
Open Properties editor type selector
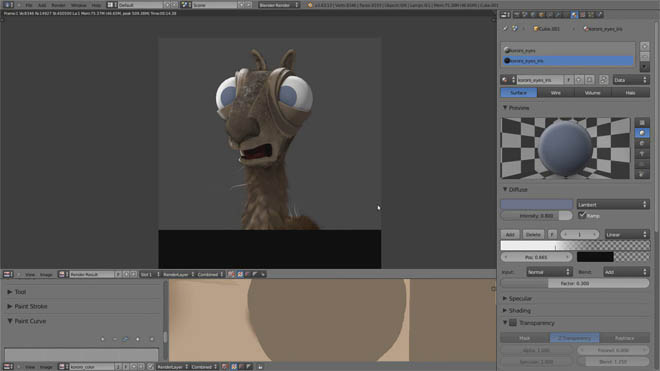click(x=506, y=15)
